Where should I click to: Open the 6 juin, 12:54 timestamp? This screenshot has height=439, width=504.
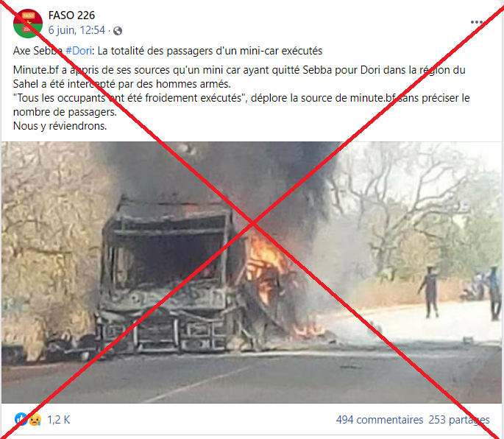(77, 30)
